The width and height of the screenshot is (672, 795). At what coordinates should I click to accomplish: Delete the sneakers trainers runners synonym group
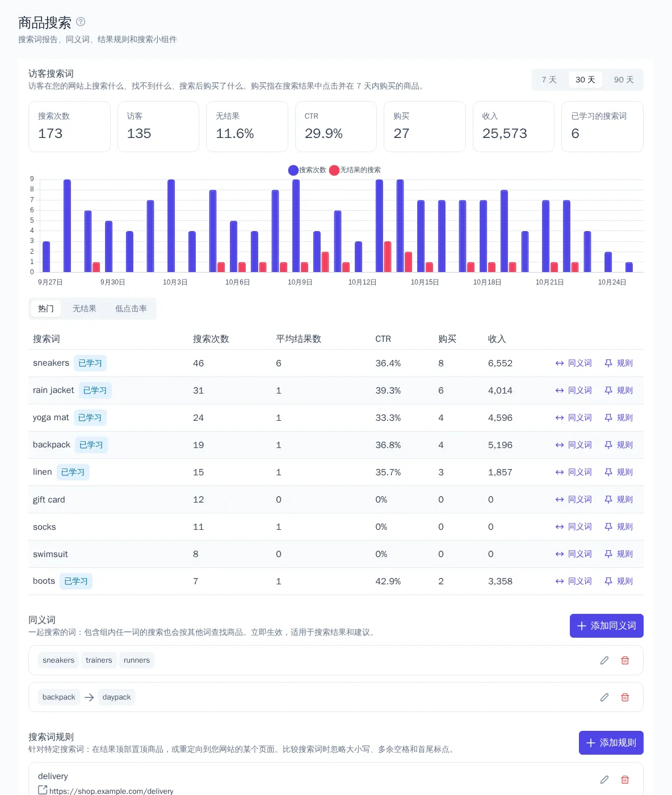625,660
